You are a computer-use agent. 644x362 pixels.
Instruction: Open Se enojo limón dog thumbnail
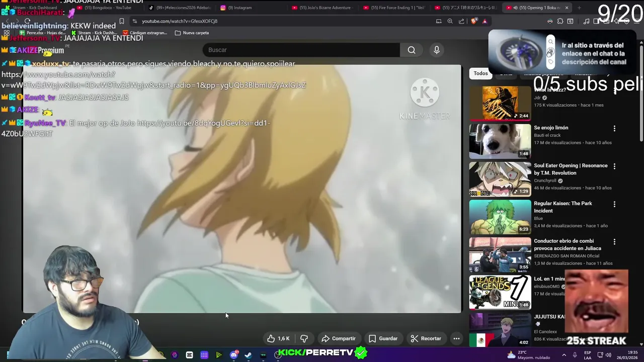point(500,141)
